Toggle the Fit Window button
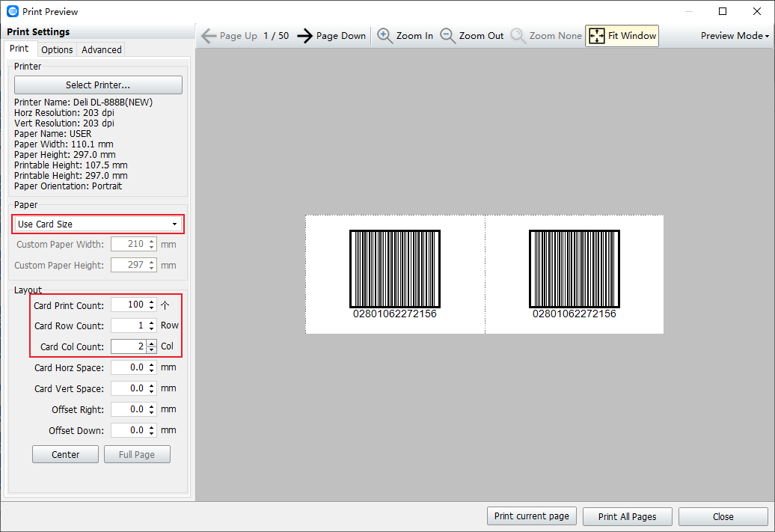 click(622, 36)
